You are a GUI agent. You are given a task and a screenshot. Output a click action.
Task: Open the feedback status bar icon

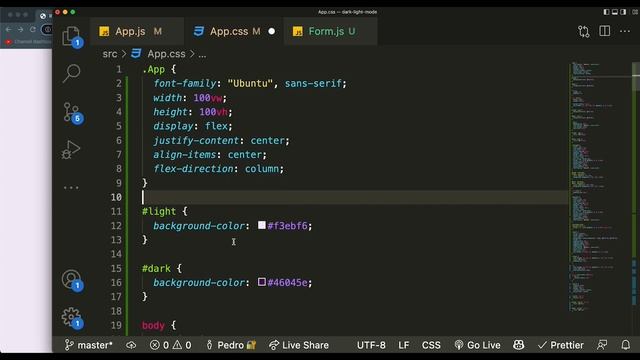[602, 345]
